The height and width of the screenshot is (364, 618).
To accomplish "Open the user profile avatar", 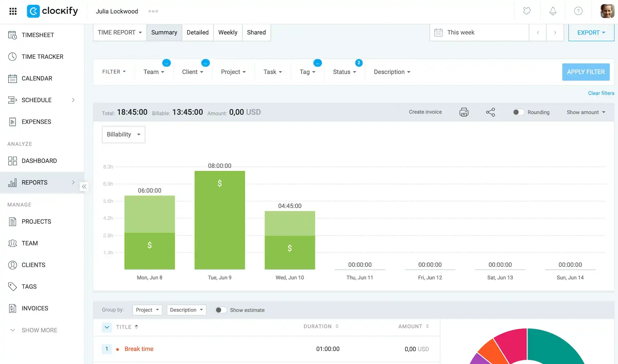I will [x=607, y=11].
